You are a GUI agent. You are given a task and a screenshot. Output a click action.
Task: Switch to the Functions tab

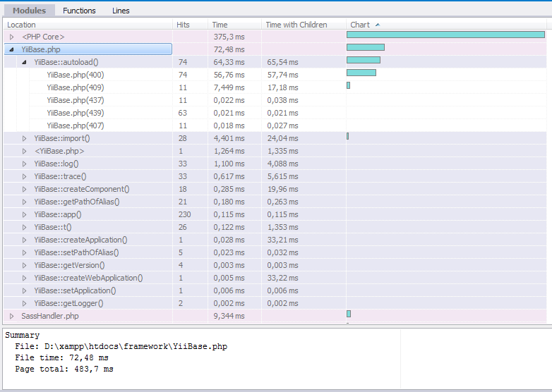[x=79, y=11]
